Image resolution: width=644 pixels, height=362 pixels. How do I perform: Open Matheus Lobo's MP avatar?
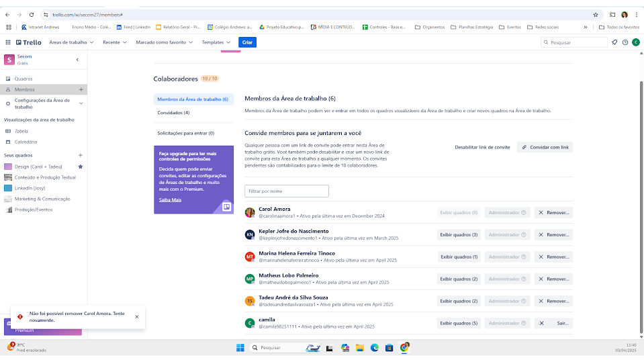(250, 279)
